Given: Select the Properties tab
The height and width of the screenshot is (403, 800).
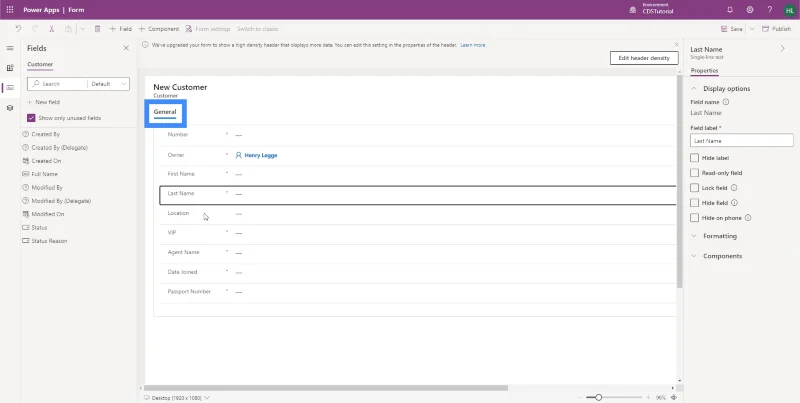Looking at the screenshot, I should [x=704, y=71].
